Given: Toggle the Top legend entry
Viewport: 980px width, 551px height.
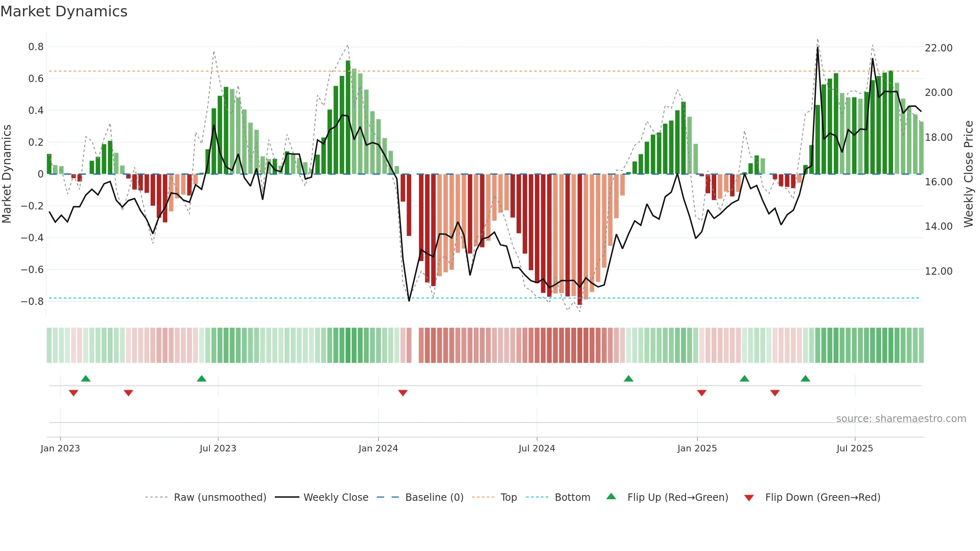Looking at the screenshot, I should 509,497.
